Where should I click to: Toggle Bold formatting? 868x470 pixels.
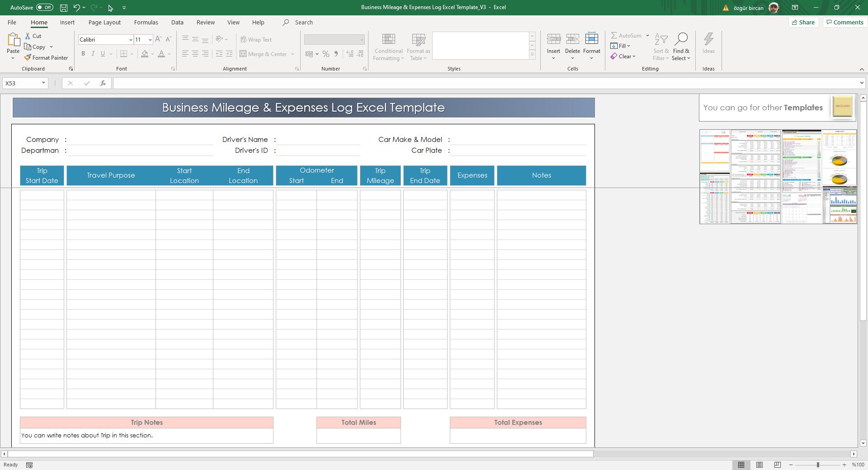(x=83, y=54)
